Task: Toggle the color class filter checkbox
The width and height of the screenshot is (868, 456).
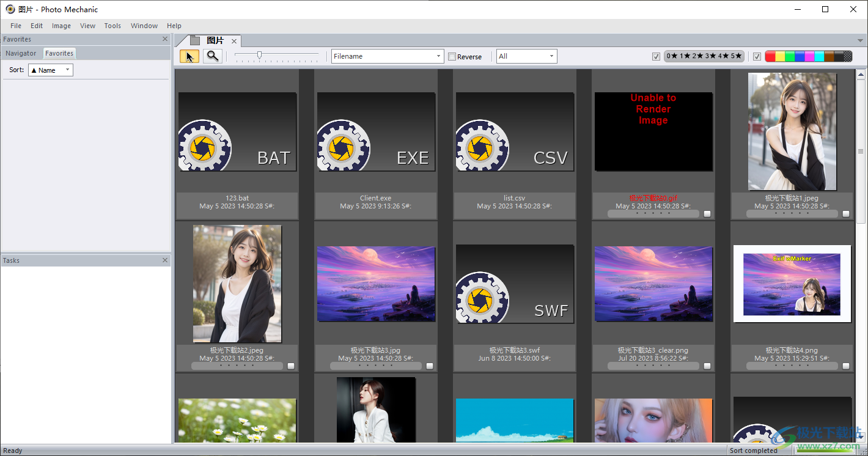Action: [x=757, y=57]
